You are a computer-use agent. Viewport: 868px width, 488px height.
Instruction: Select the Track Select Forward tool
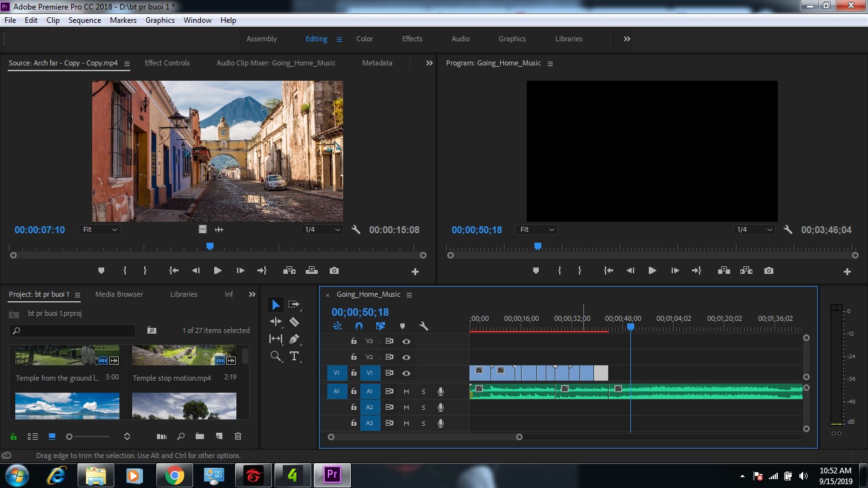[294, 305]
